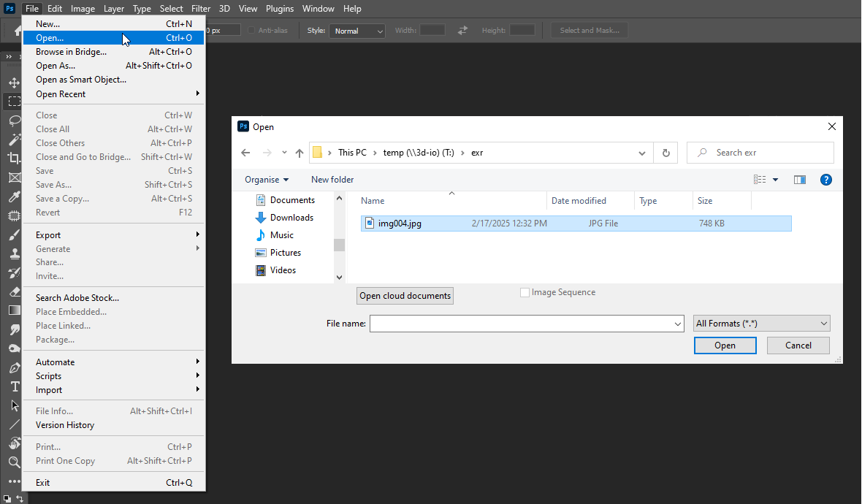Screen dimensions: 862x504
Task: Select the Smudge tool
Action: coord(15,329)
